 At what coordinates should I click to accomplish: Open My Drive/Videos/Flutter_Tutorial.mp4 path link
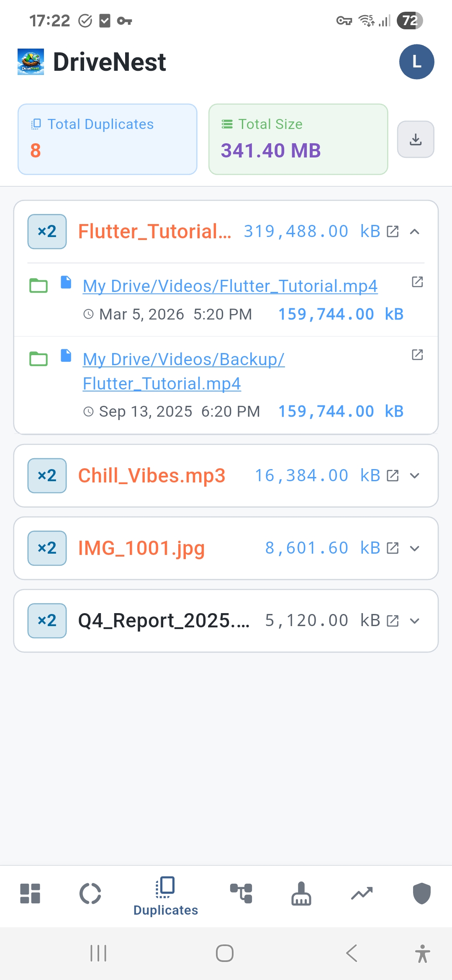(230, 286)
